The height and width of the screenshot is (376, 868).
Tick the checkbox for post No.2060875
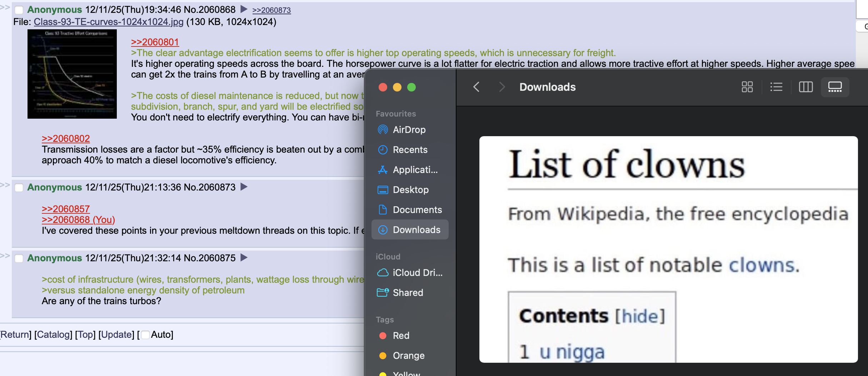click(19, 258)
